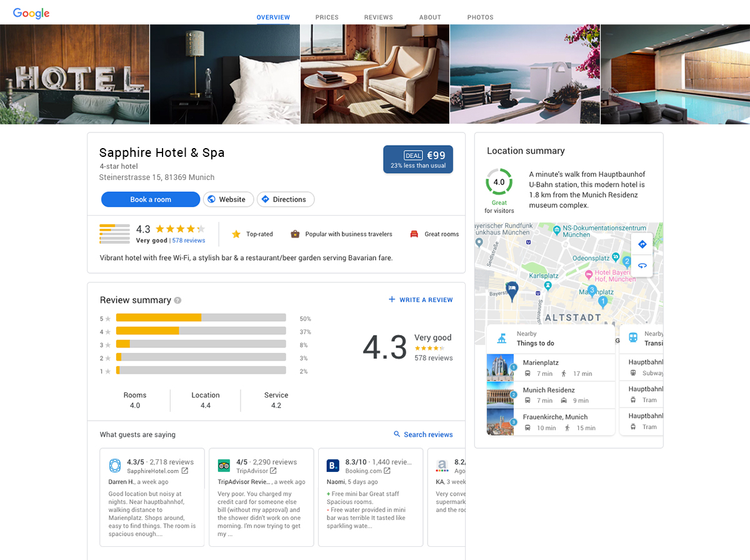Click the business travelers briefcase icon
Screen dimensions: 750x560
click(x=295, y=234)
